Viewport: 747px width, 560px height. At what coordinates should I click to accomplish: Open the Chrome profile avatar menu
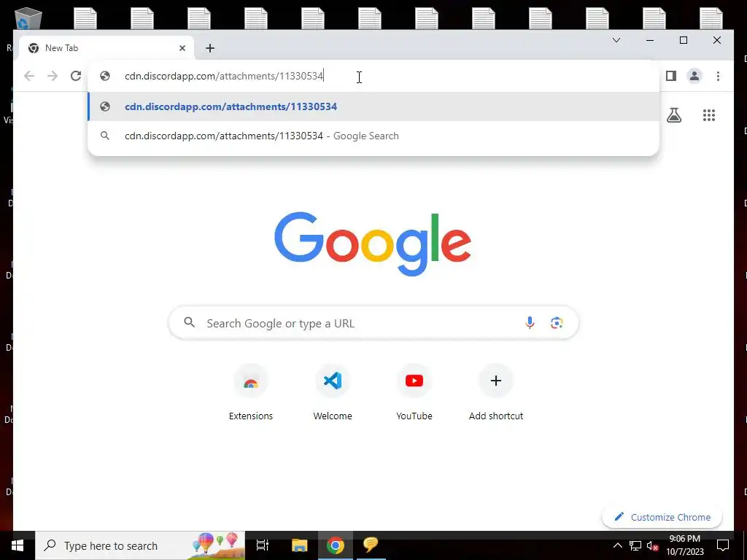click(x=694, y=76)
